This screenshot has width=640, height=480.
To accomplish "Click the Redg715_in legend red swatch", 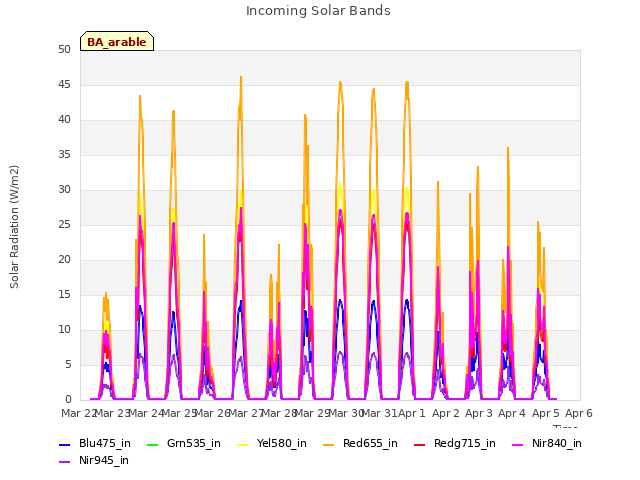I will [x=420, y=444].
